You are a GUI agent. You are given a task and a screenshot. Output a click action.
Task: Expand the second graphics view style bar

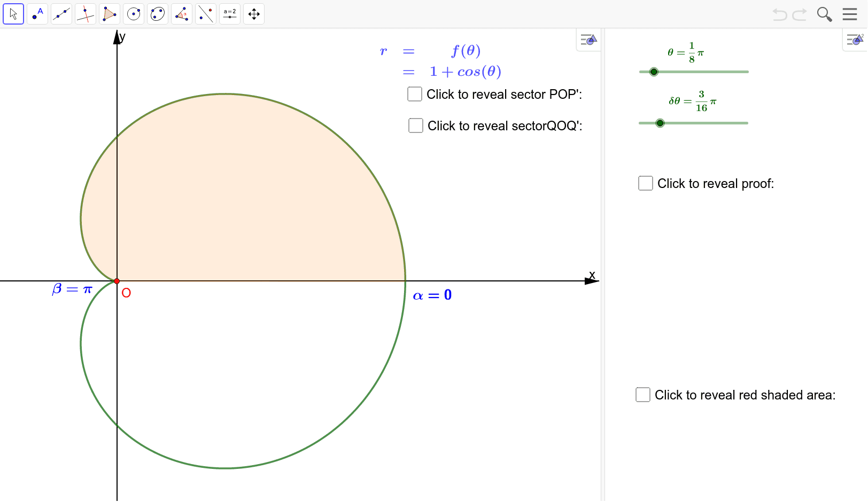coord(855,40)
